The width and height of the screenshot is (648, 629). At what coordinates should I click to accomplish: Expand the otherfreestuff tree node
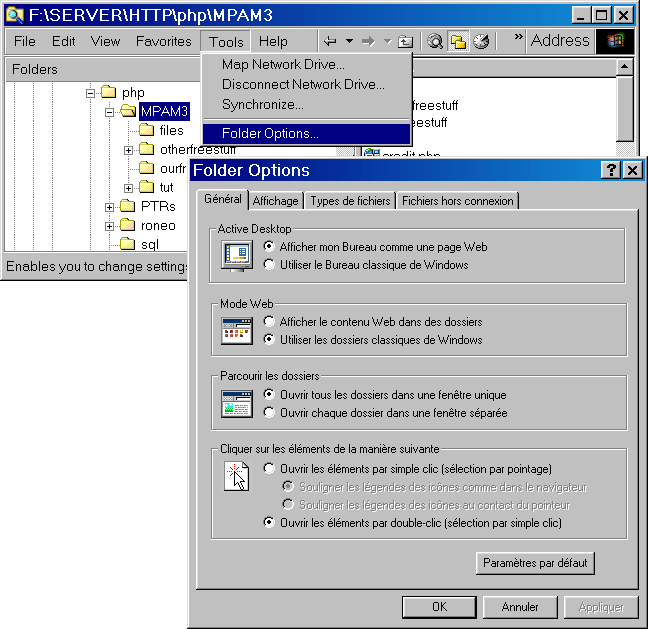pyautogui.click(x=128, y=150)
